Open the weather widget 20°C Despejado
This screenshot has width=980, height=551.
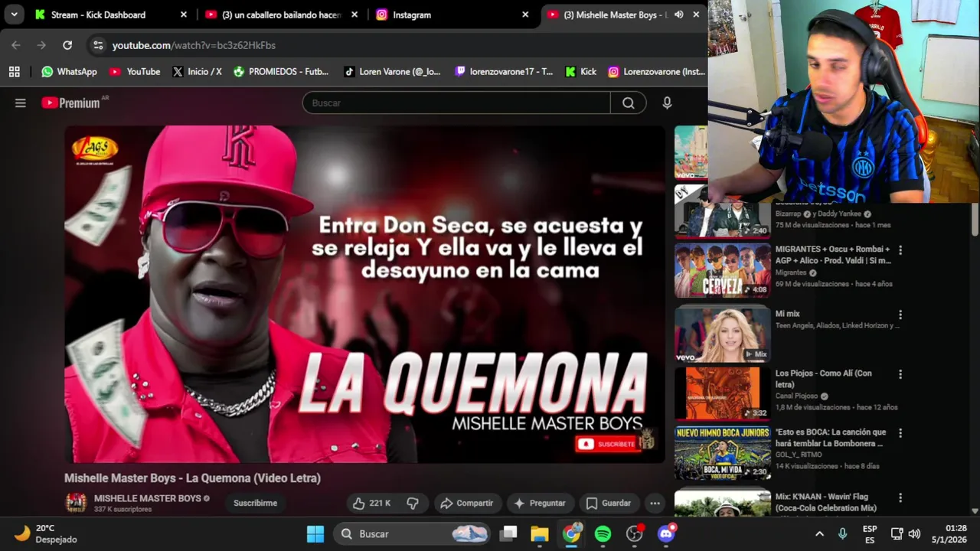[46, 533]
